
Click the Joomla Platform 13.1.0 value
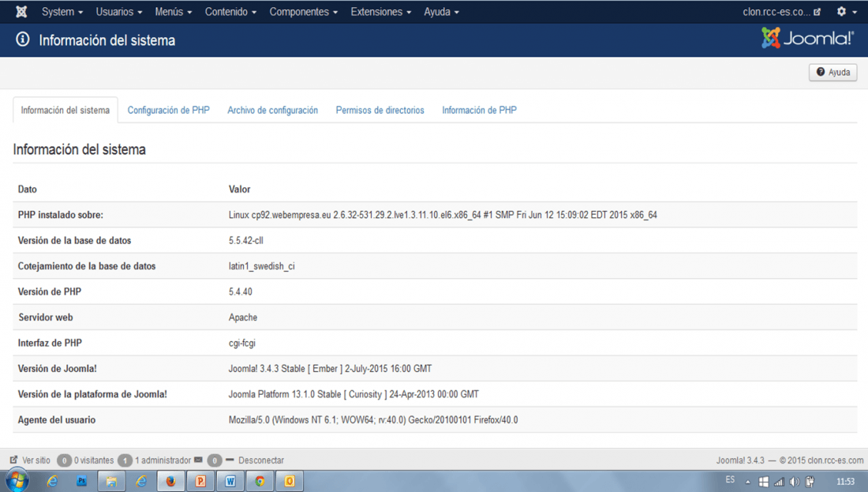coord(354,394)
